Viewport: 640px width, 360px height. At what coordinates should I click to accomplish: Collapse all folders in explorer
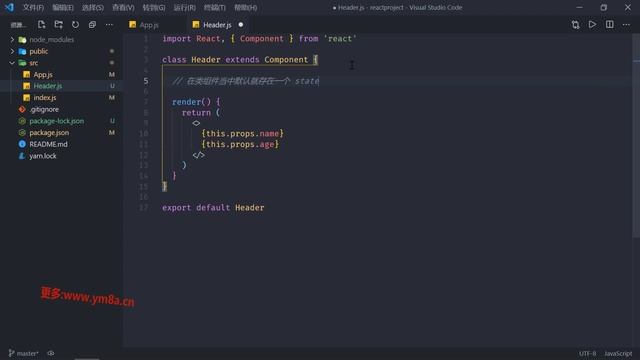coord(92,24)
